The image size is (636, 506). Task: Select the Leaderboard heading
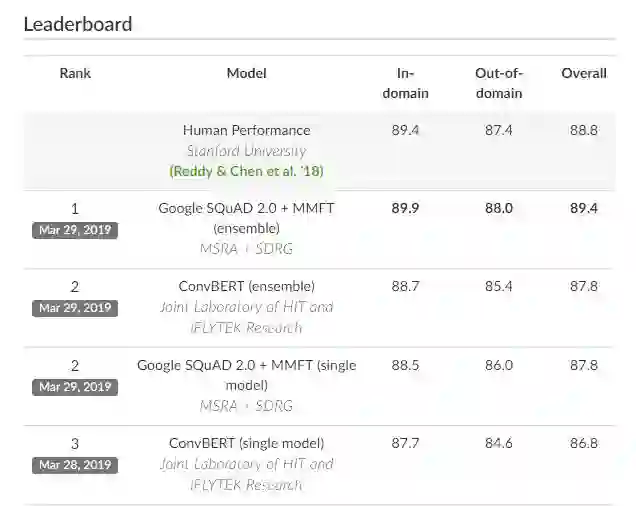click(78, 23)
